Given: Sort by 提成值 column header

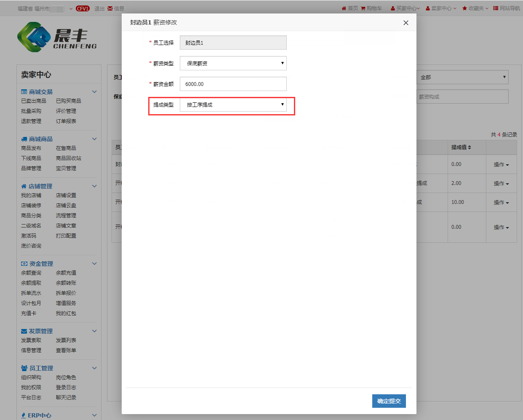Looking at the screenshot, I should [461, 147].
